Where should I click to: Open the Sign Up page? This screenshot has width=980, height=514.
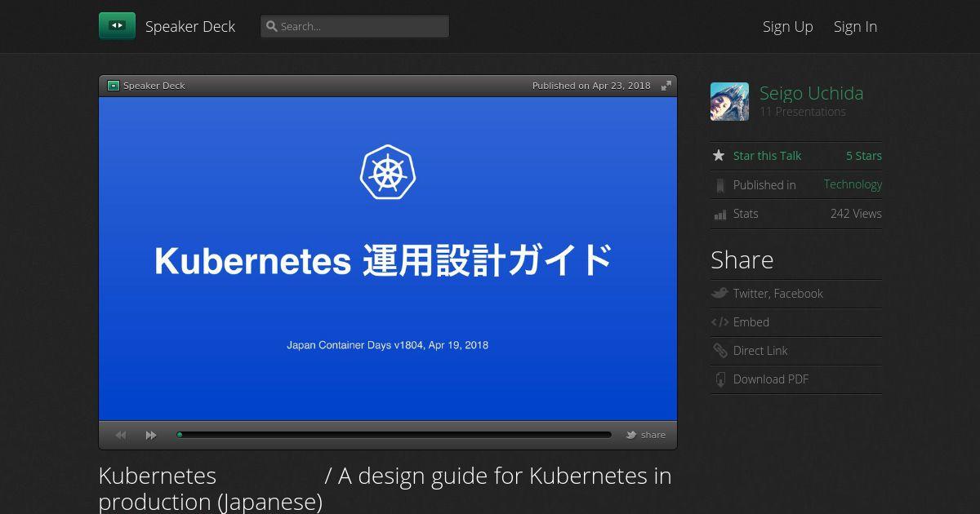click(x=787, y=26)
